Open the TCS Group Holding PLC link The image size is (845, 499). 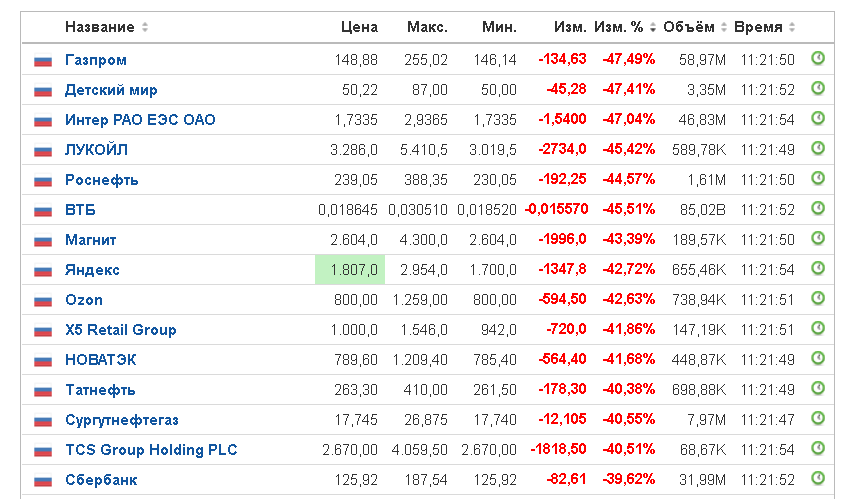tap(151, 450)
